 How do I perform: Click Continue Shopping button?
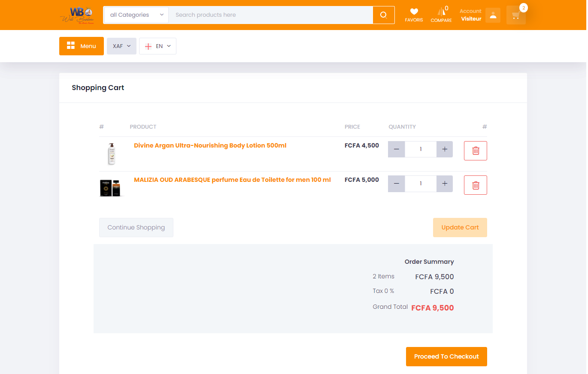point(136,227)
